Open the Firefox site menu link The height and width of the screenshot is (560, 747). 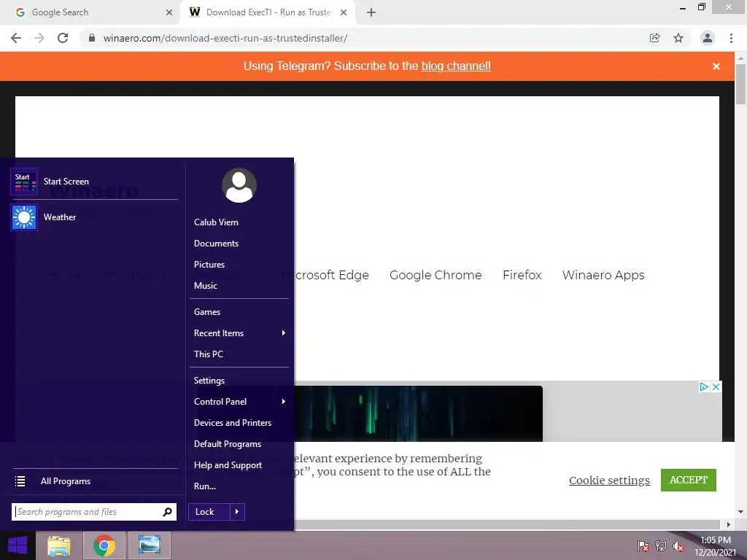point(522,275)
